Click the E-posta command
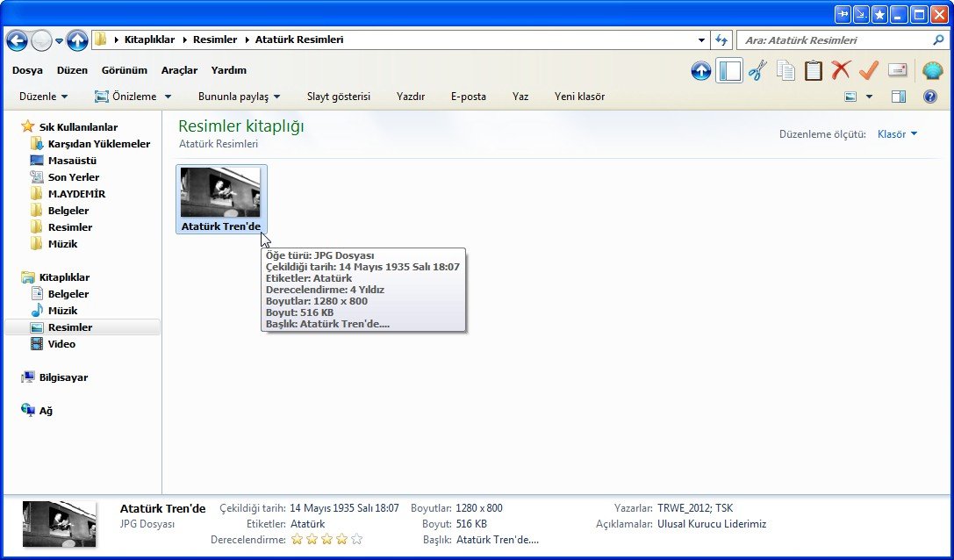The image size is (954, 560). pyautogui.click(x=469, y=97)
